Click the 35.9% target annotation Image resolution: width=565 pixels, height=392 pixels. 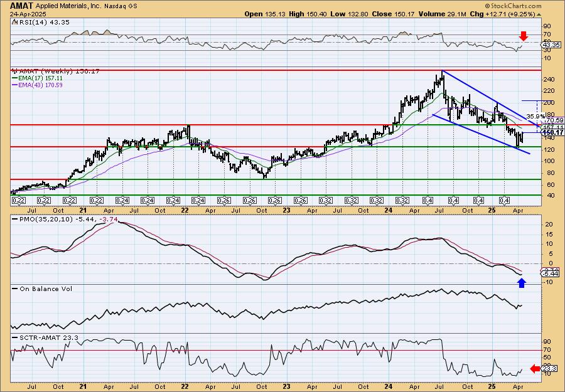[535, 116]
